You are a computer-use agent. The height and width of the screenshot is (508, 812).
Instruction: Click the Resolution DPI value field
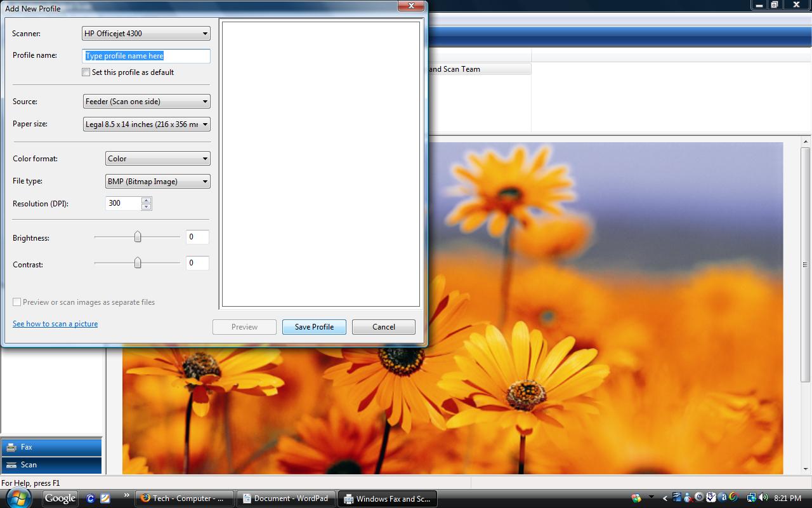tap(123, 203)
